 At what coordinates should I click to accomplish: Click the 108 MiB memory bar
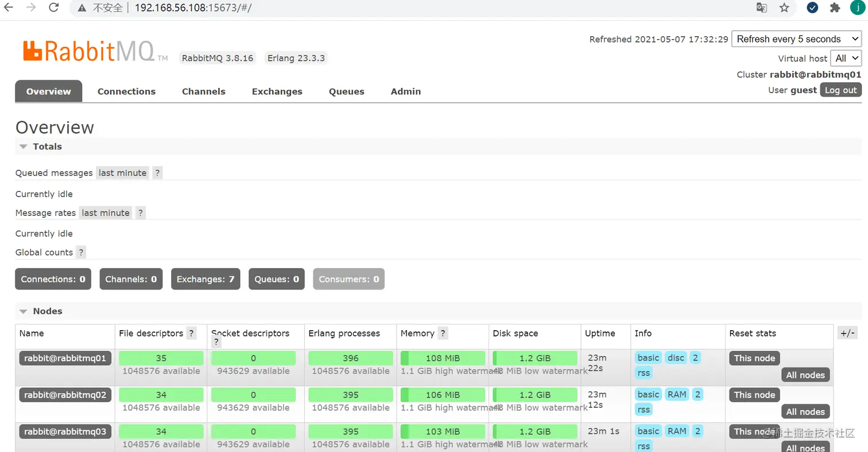(x=443, y=358)
